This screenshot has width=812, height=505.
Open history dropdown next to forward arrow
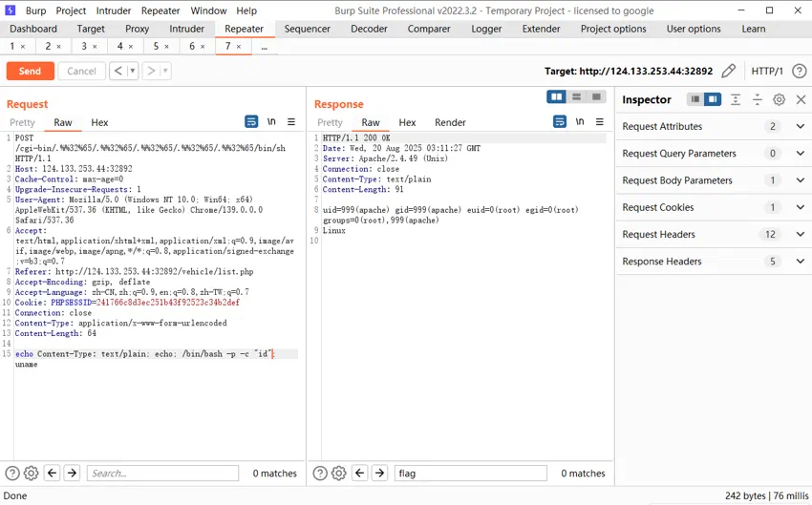tap(165, 71)
